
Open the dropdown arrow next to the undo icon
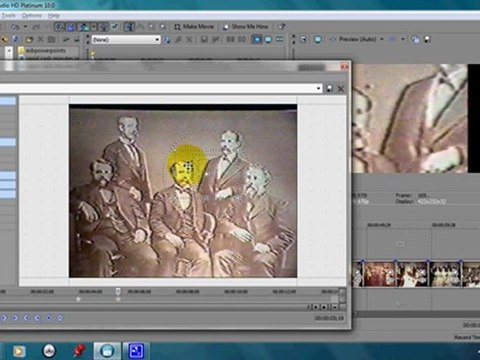pyautogui.click(x=25, y=27)
